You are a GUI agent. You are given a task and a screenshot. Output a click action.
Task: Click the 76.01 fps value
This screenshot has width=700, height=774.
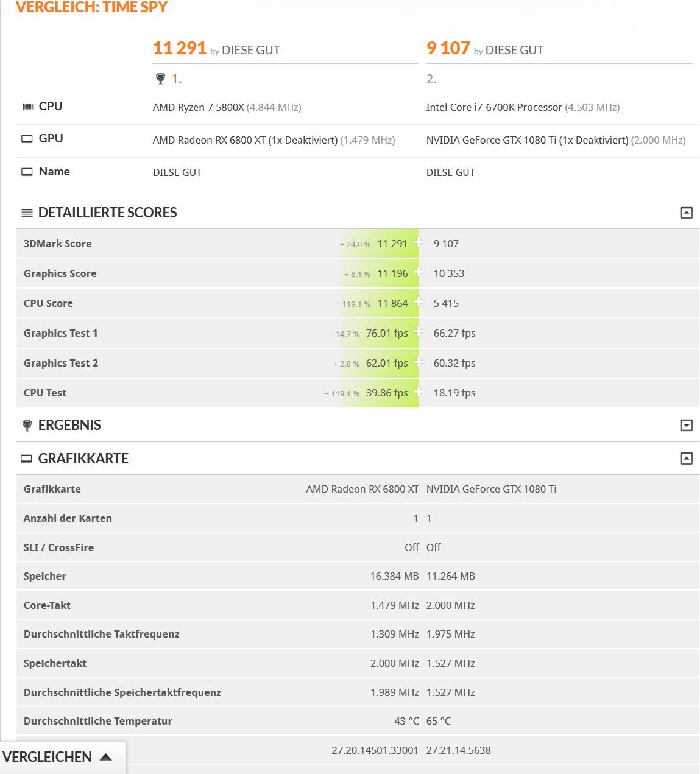[x=387, y=333]
